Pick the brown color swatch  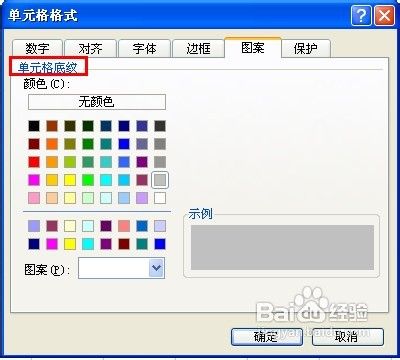[52, 126]
